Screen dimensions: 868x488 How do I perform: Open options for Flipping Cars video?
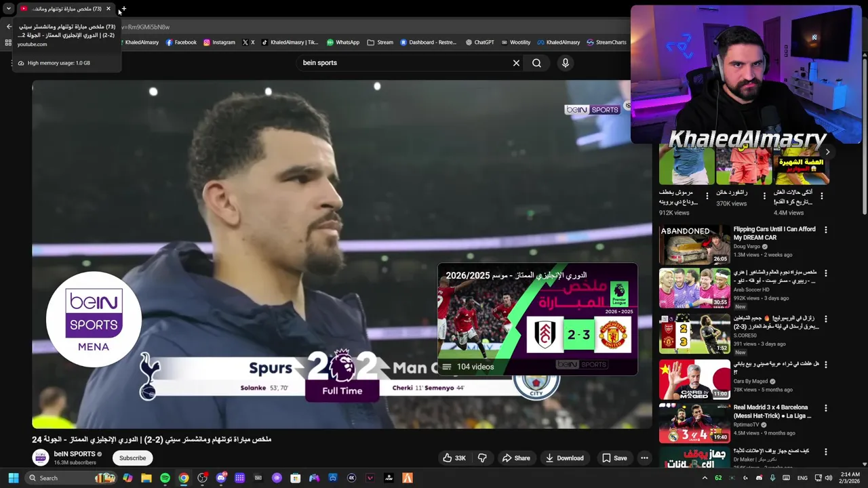825,230
